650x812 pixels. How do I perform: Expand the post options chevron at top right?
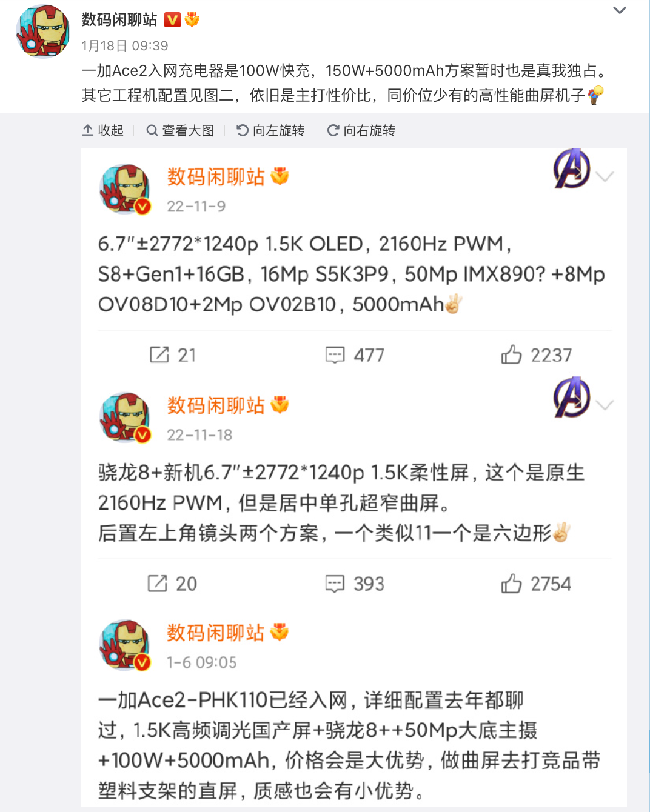tap(620, 10)
